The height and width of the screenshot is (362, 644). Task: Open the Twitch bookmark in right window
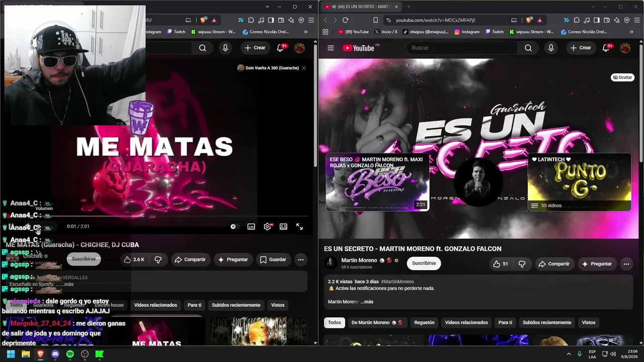click(495, 32)
